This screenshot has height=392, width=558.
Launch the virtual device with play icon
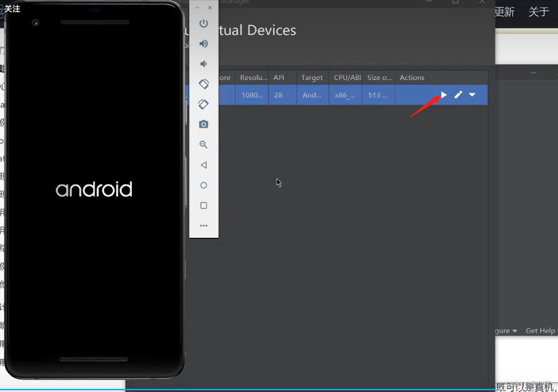pyautogui.click(x=444, y=95)
